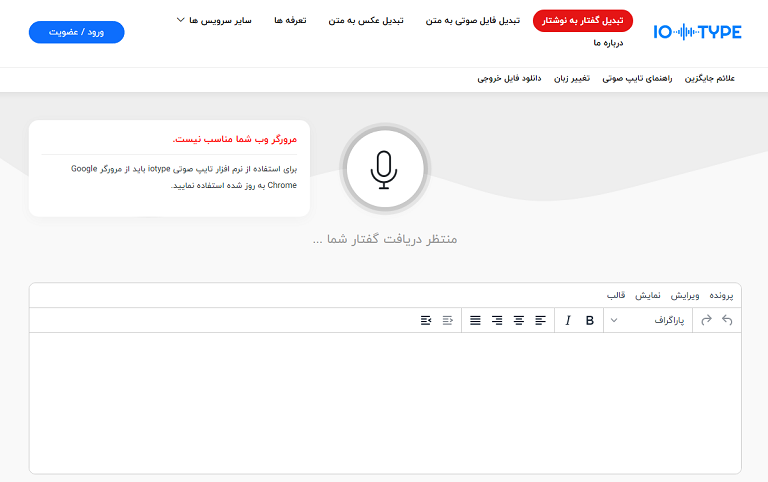Open the تعرفه ها pricing page
768x482 pixels.
290,20
